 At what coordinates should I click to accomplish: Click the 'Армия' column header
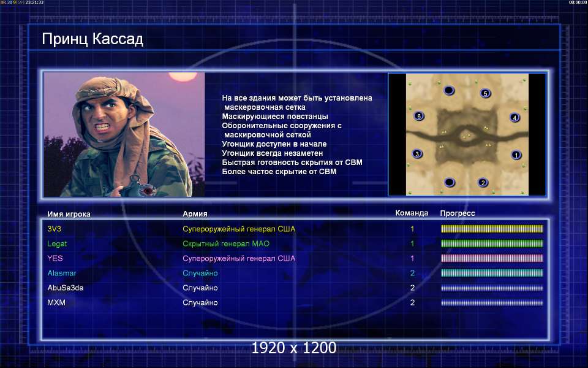pos(195,214)
